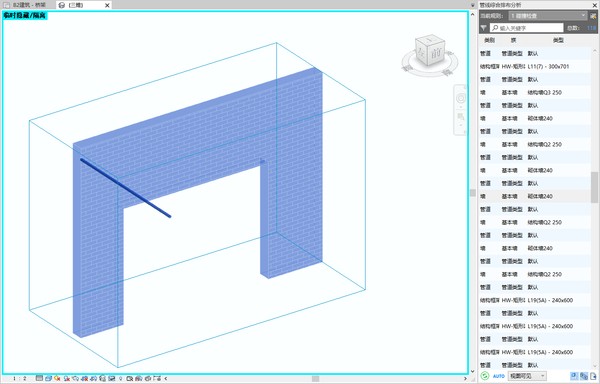Select the {三维} 3D view tab
The width and height of the screenshot is (600, 384).
click(x=84, y=5)
